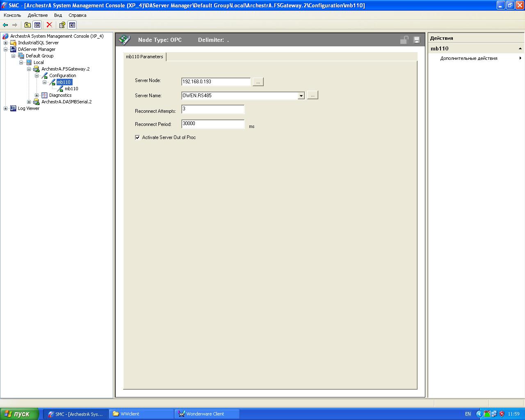Uncheck Activate Server Out of Proc
Screen dimensions: 525x420
[x=137, y=137]
